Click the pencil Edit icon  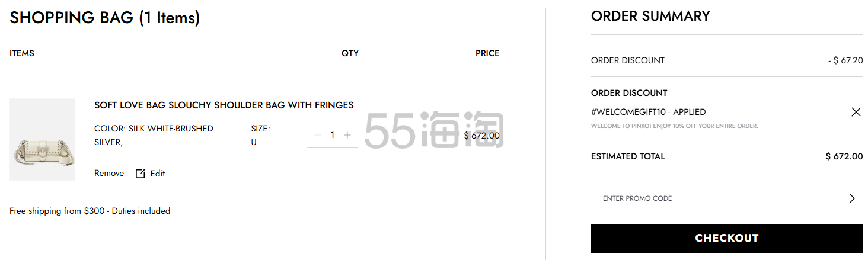(141, 174)
